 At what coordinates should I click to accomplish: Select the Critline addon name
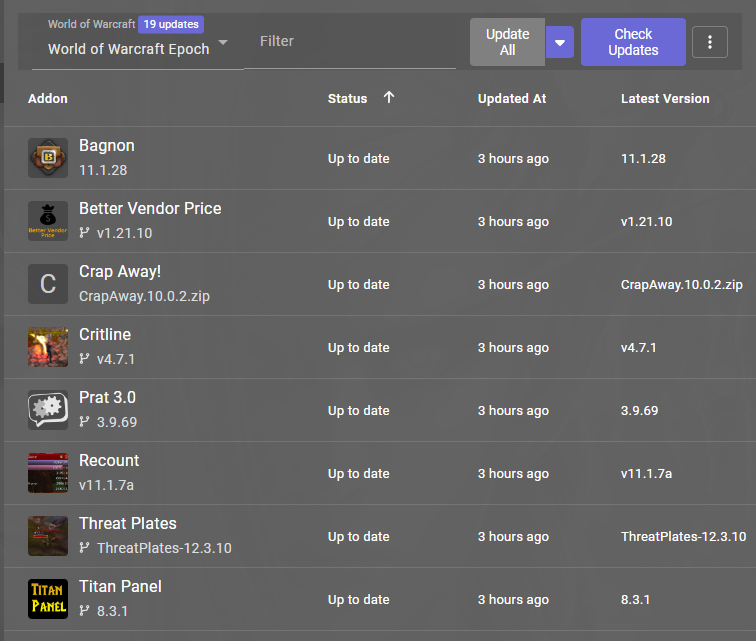tap(105, 334)
